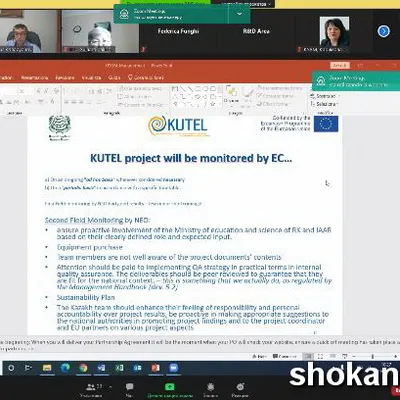Click the slide show view button in status bar
The height and width of the screenshot is (400, 400).
click(345, 357)
